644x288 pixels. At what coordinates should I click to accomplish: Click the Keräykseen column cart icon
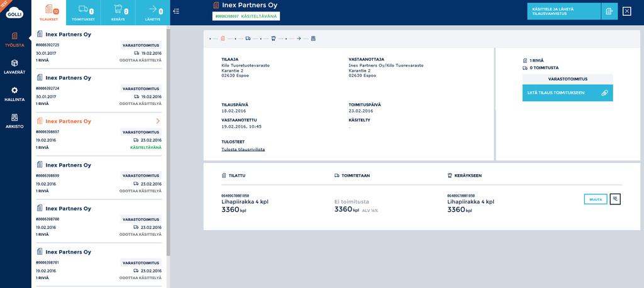[x=450, y=175]
